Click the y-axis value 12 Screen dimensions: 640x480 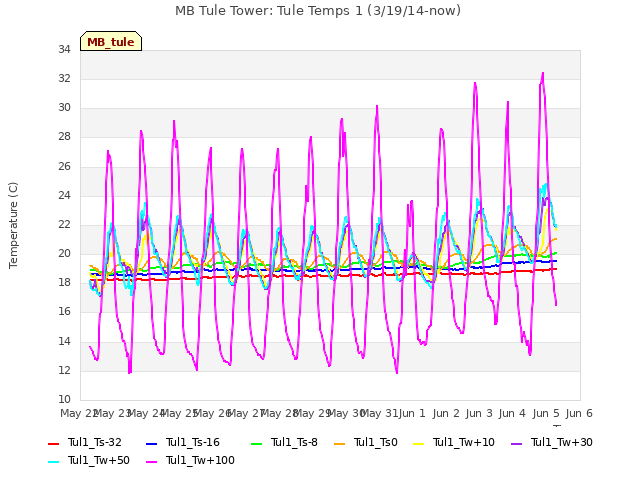pyautogui.click(x=64, y=371)
